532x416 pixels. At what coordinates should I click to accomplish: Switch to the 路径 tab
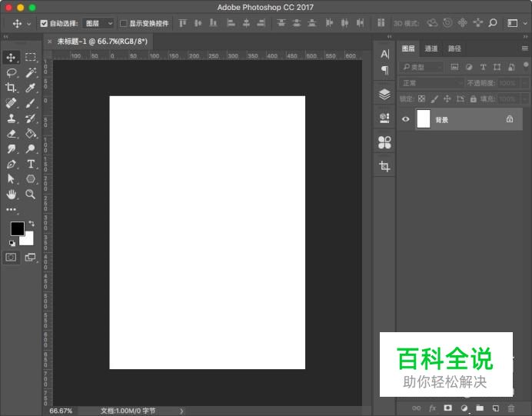point(454,48)
